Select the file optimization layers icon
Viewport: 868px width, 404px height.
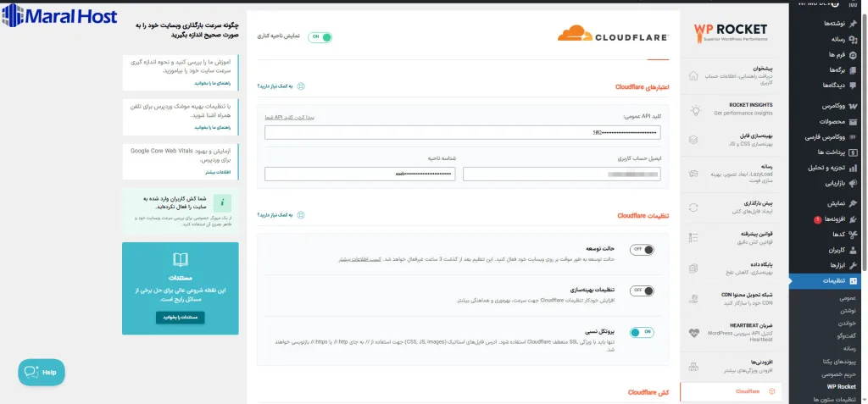pyautogui.click(x=693, y=140)
